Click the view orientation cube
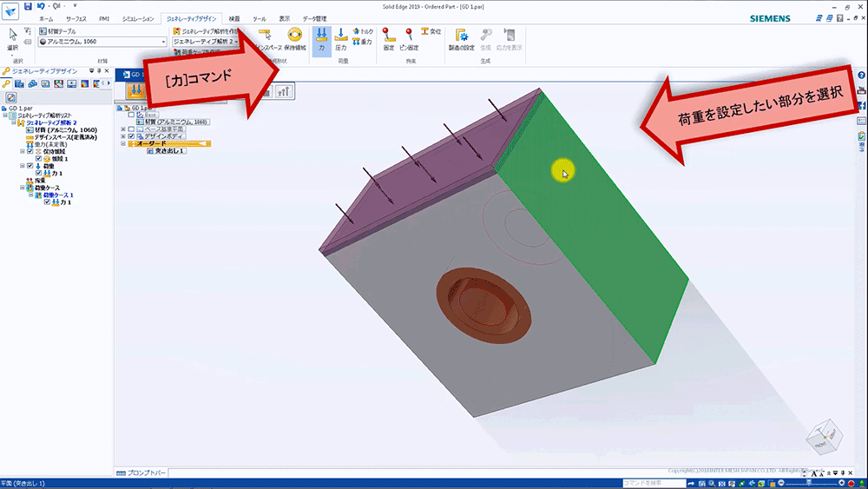This screenshot has height=489, width=868. click(825, 436)
